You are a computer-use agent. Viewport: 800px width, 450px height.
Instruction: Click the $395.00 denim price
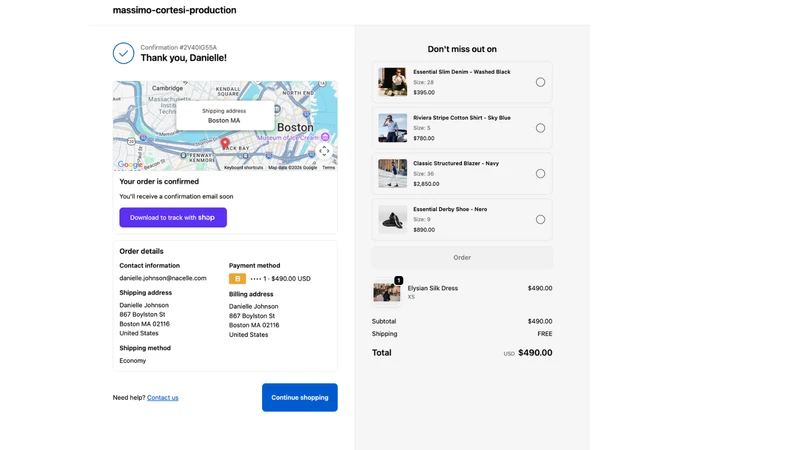pyautogui.click(x=424, y=92)
